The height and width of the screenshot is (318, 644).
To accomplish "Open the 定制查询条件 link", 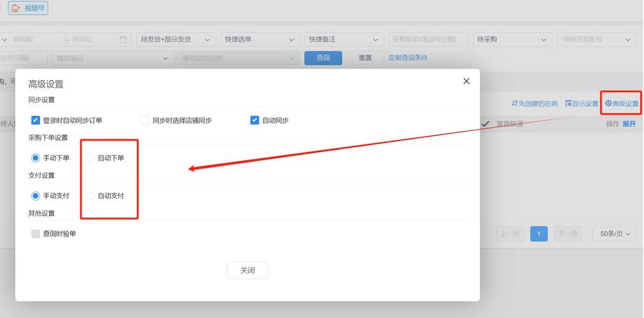I will [408, 58].
